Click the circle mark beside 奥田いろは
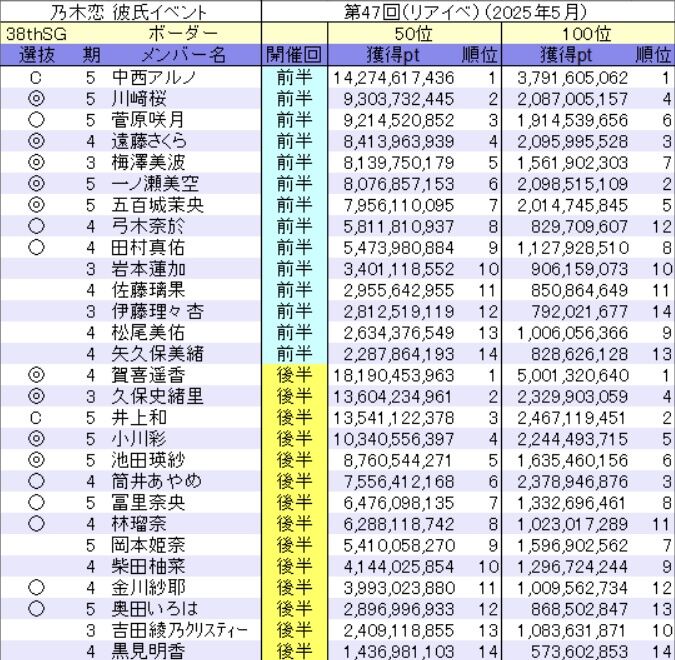Image resolution: width=675 pixels, height=660 pixels. (36, 609)
